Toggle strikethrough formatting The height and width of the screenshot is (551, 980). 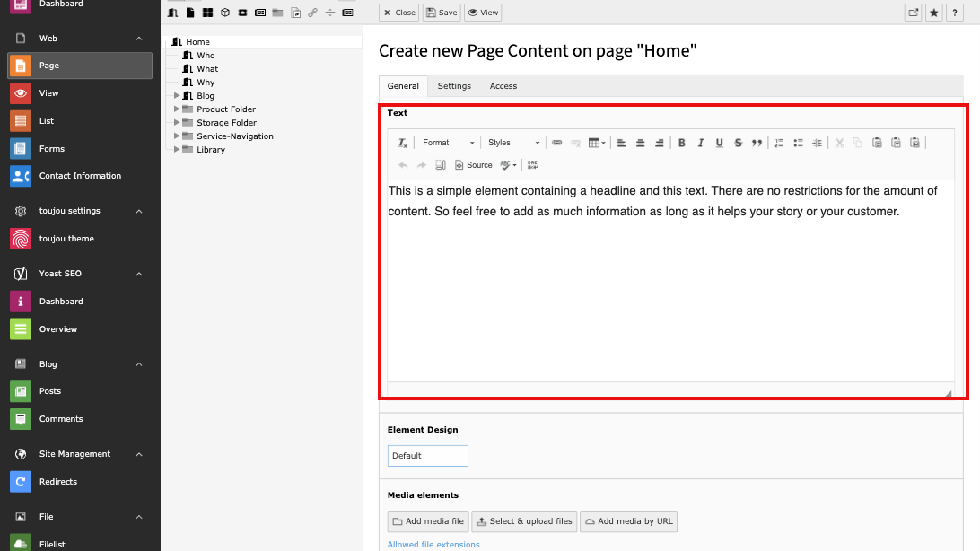pos(738,143)
